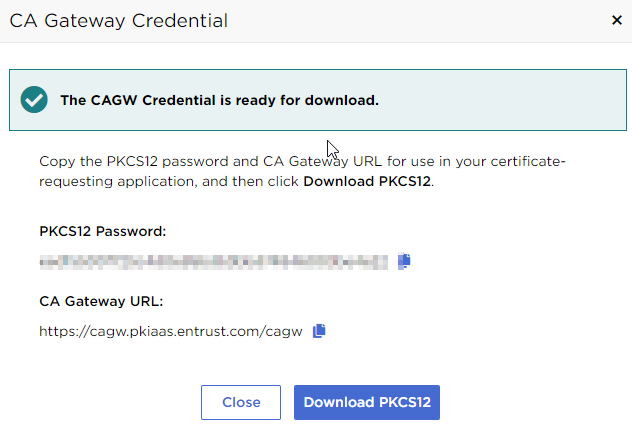The width and height of the screenshot is (632, 431).
Task: Click the "ready for download" banner message
Action: [x=219, y=100]
